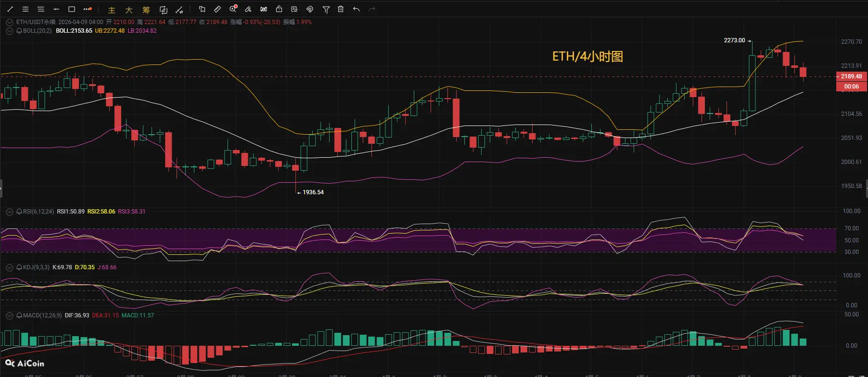Toggle the KDJ alert bell
Image resolution: width=868 pixels, height=377 pixels.
click(19, 267)
